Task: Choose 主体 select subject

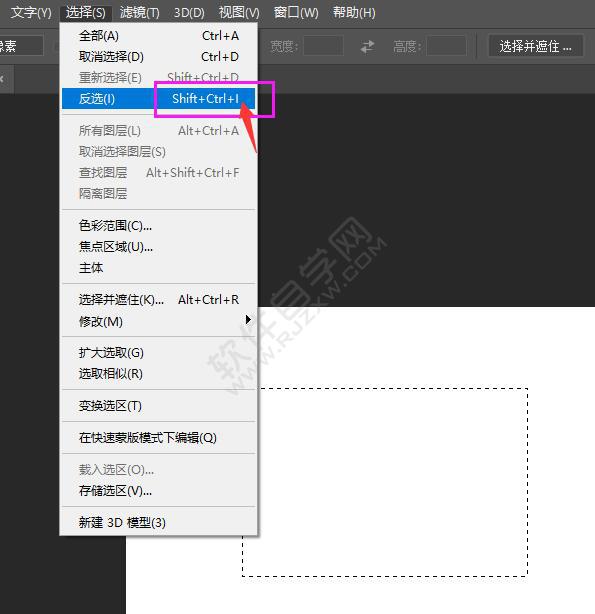Action: click(x=159, y=268)
